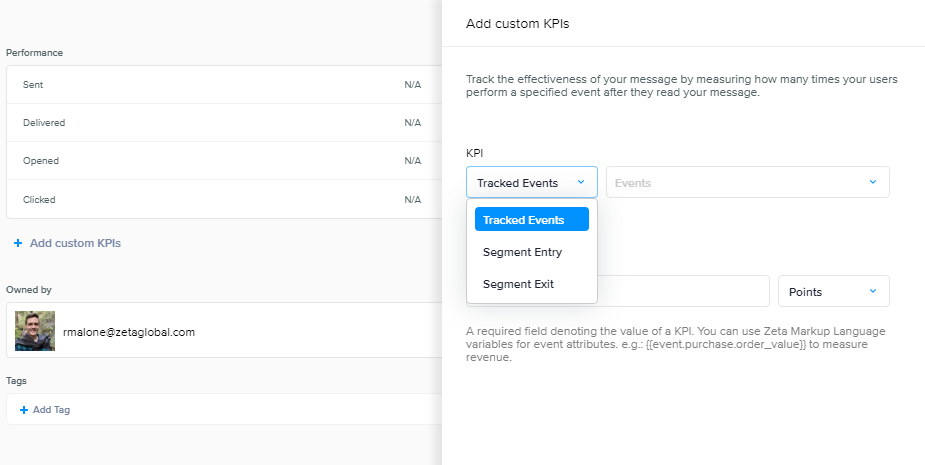Select the Delivered performance row
The image size is (925, 465).
click(220, 123)
